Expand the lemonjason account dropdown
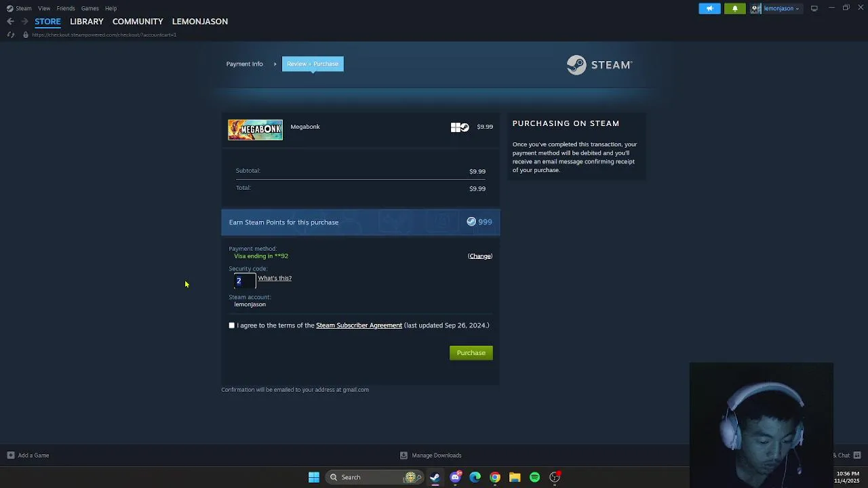868x488 pixels. coord(783,8)
